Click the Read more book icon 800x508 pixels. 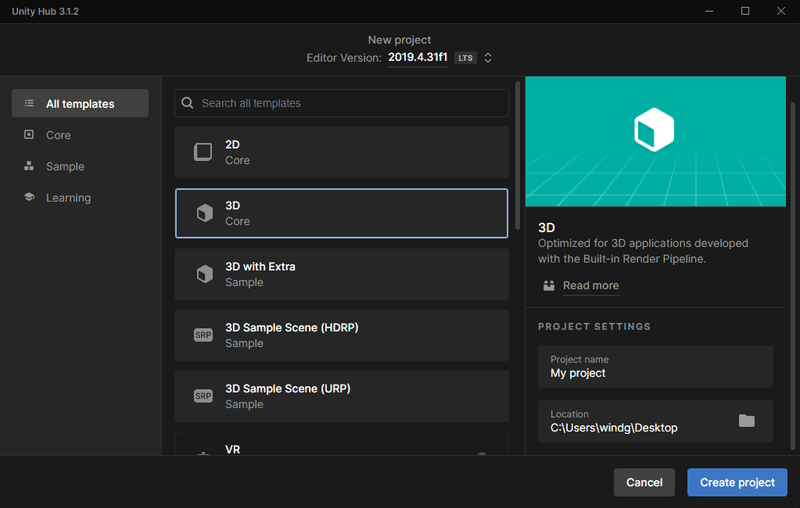tap(549, 286)
